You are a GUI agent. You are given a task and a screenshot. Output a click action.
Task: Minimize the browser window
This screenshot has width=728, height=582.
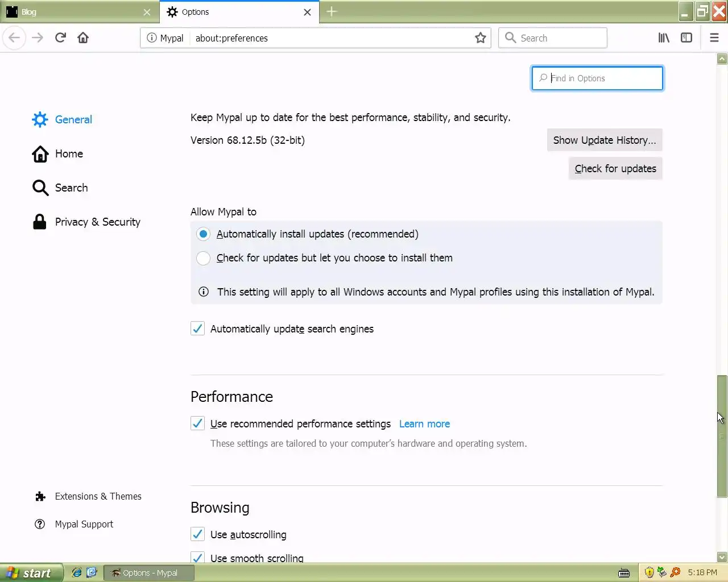click(686, 11)
